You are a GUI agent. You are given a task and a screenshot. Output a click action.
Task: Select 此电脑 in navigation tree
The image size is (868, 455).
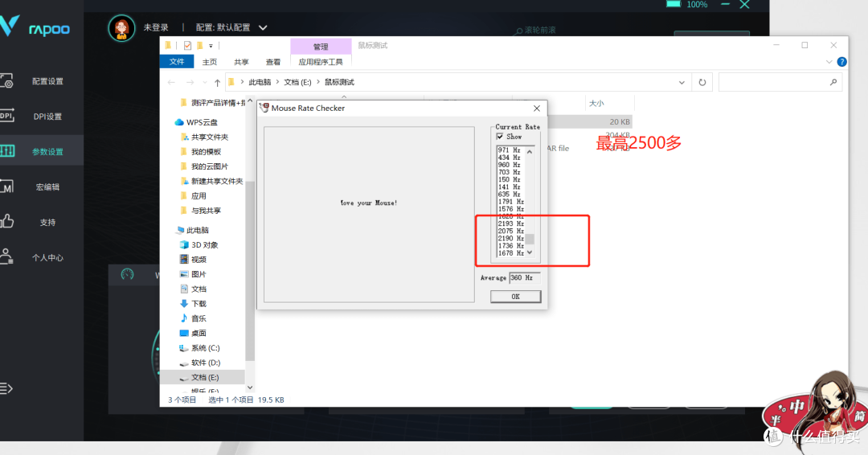coord(197,230)
